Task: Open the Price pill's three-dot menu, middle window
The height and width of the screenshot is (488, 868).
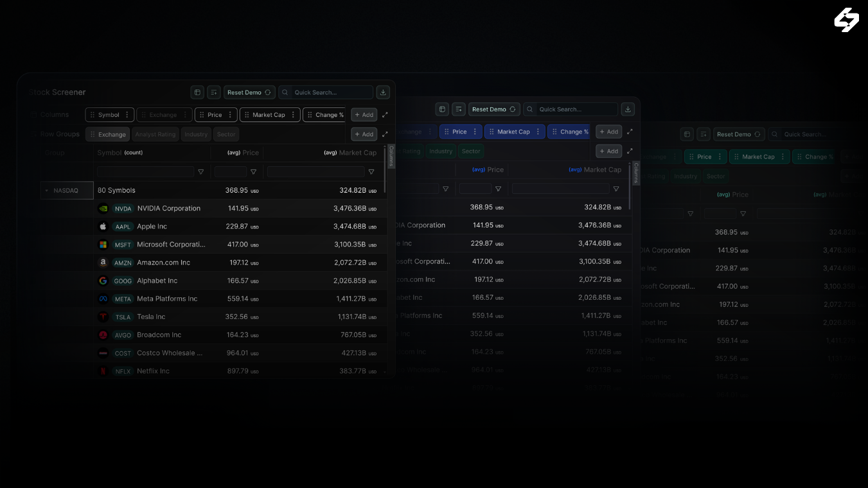Action: [x=475, y=132]
